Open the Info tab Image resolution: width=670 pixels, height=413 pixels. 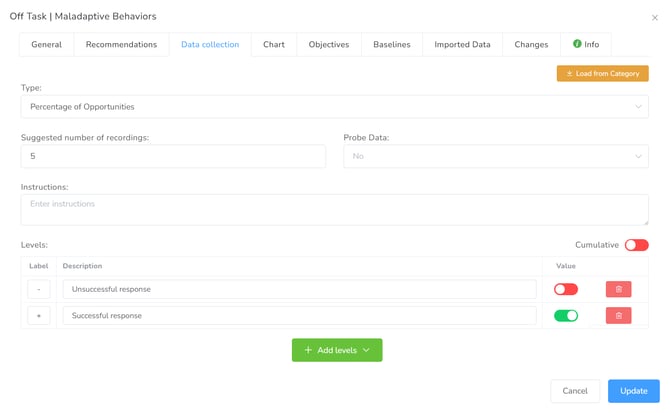[x=586, y=44]
